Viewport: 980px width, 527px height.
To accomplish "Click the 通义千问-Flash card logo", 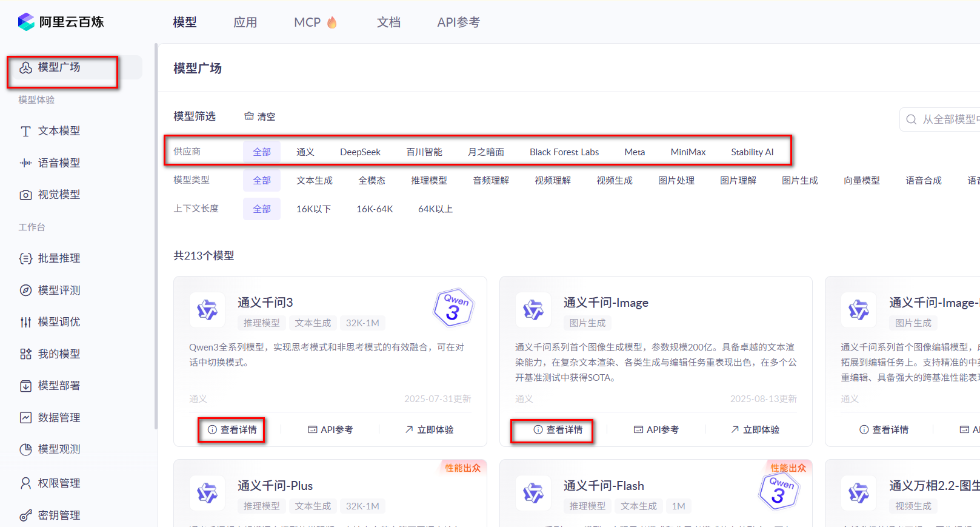I will [533, 493].
